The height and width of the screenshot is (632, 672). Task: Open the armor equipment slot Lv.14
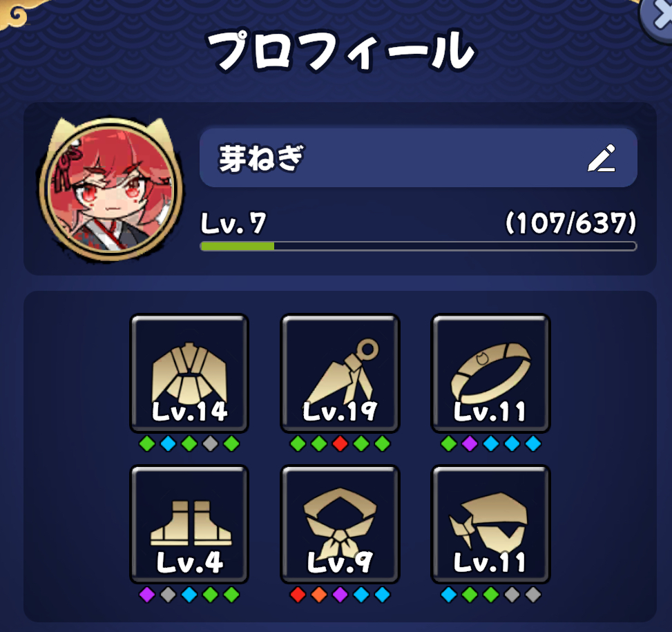click(189, 373)
